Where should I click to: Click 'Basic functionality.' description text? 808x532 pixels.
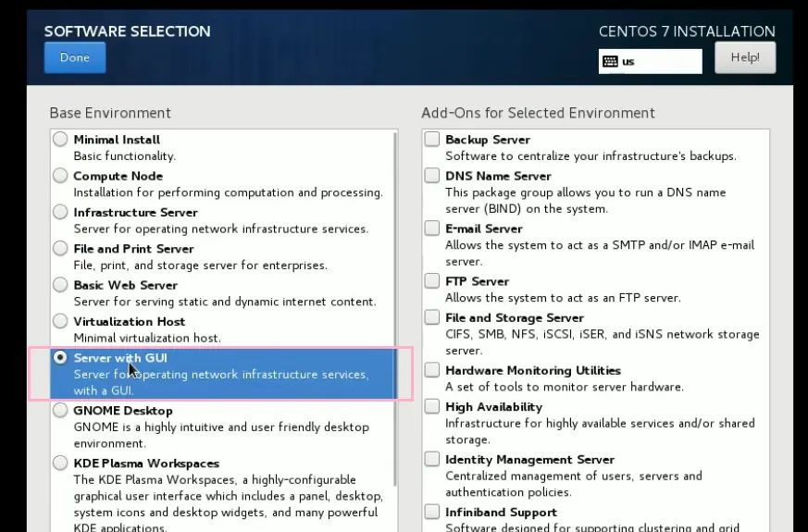125,156
